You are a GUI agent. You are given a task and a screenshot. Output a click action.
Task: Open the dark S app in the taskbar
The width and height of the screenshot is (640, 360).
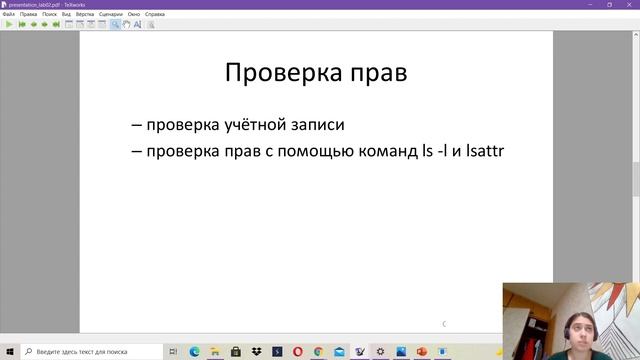click(277, 351)
